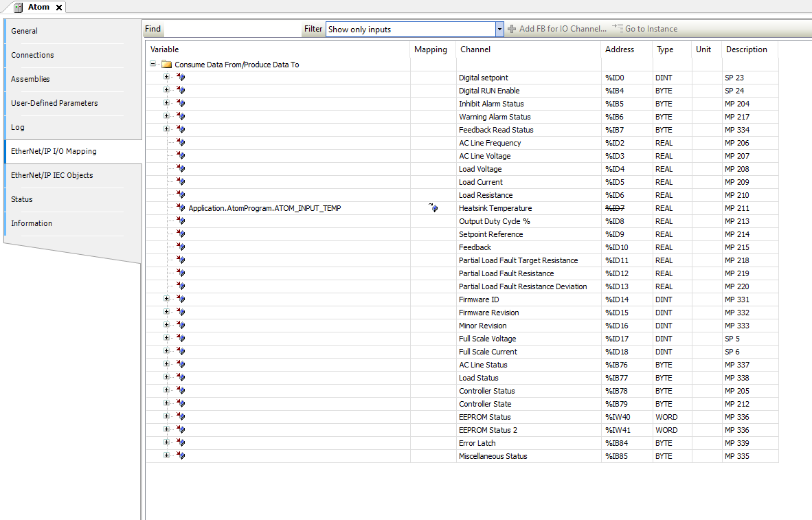This screenshot has width=812, height=520.
Task: Collapse the Consume Data From/Produce Data To folder
Action: tap(153, 65)
